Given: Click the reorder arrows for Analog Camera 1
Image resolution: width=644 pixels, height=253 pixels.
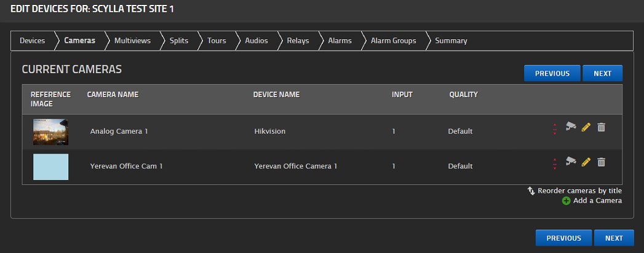Looking at the screenshot, I should 555,128.
